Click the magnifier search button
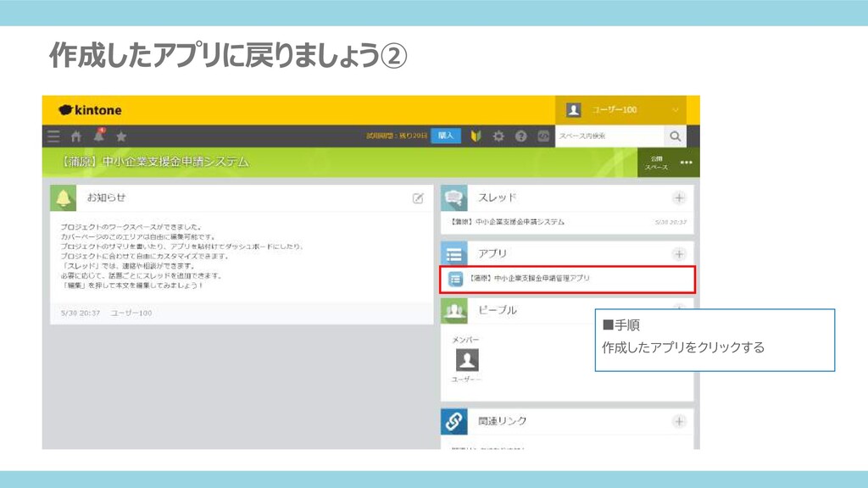The width and height of the screenshot is (868, 488). click(675, 136)
